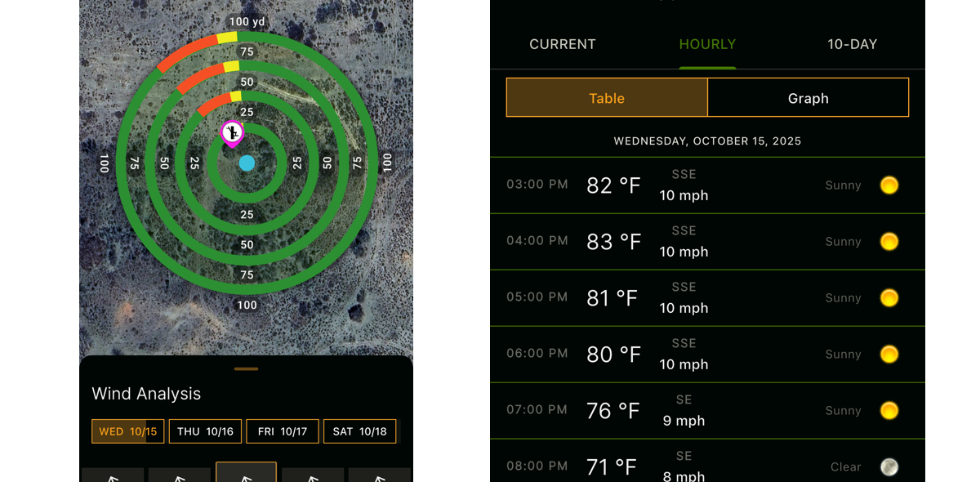Tap the sun icon for 03:00 PM
The image size is (980, 482).
(x=889, y=185)
